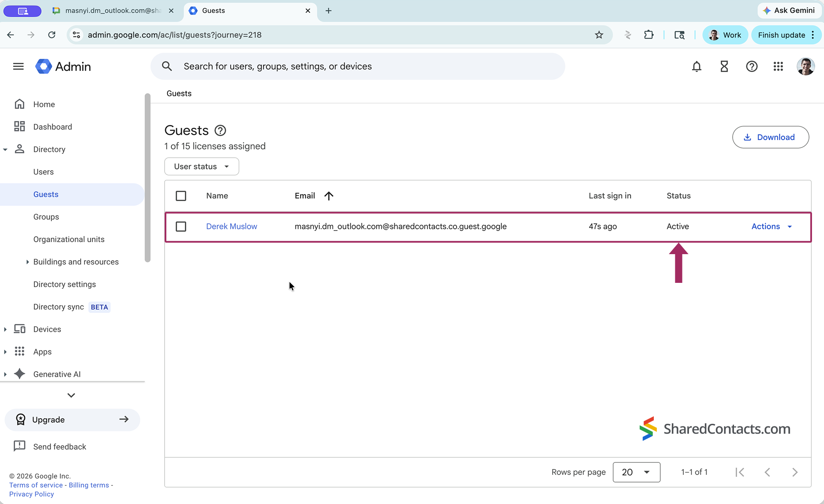The image size is (824, 504).
Task: Sort by Email using the arrow
Action: point(329,196)
